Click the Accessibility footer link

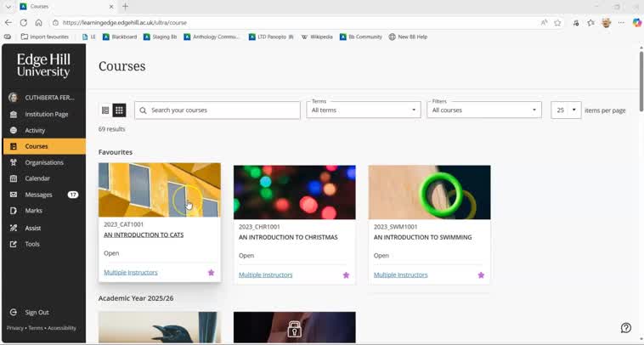coord(62,328)
